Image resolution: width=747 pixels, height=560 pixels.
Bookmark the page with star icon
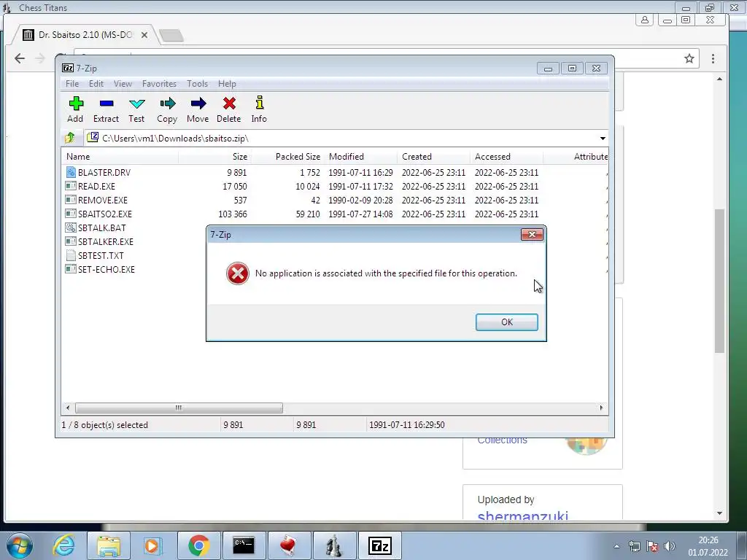point(689,58)
